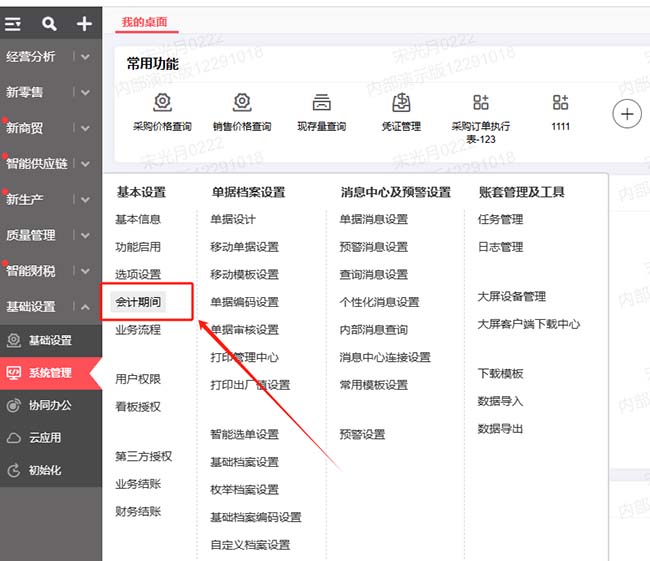Viewport: 650px width, 561px height.
Task: Open 凭证管理 shortcut icon
Action: coord(401,103)
